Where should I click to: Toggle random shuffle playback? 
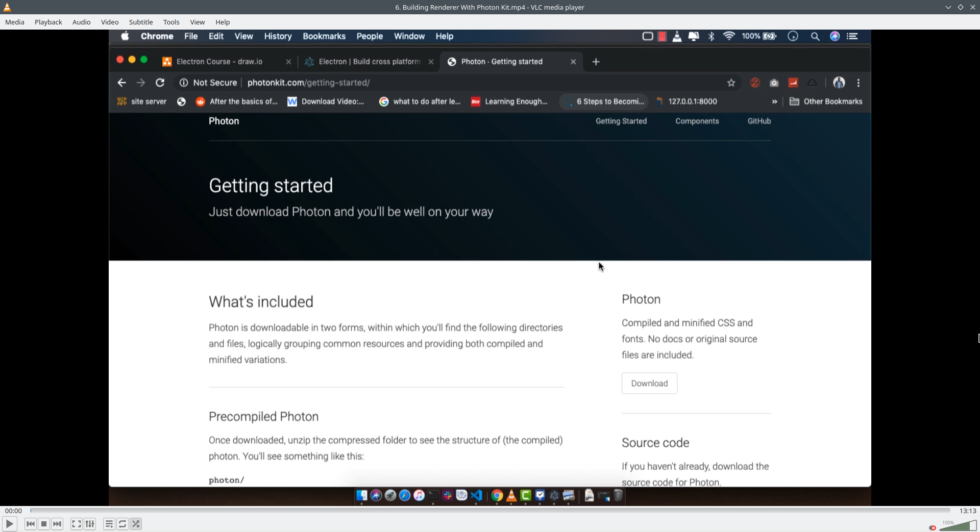tap(136, 524)
